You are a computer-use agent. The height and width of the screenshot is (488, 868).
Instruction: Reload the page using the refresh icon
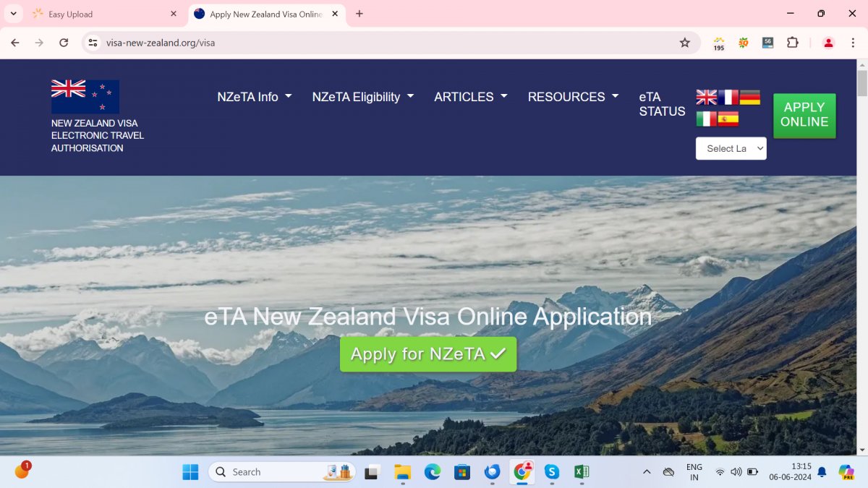point(64,43)
